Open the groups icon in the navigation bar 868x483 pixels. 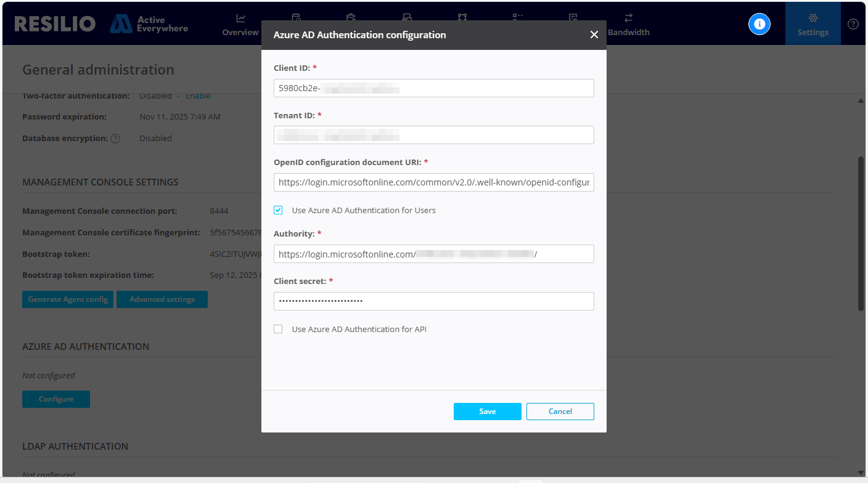462,18
